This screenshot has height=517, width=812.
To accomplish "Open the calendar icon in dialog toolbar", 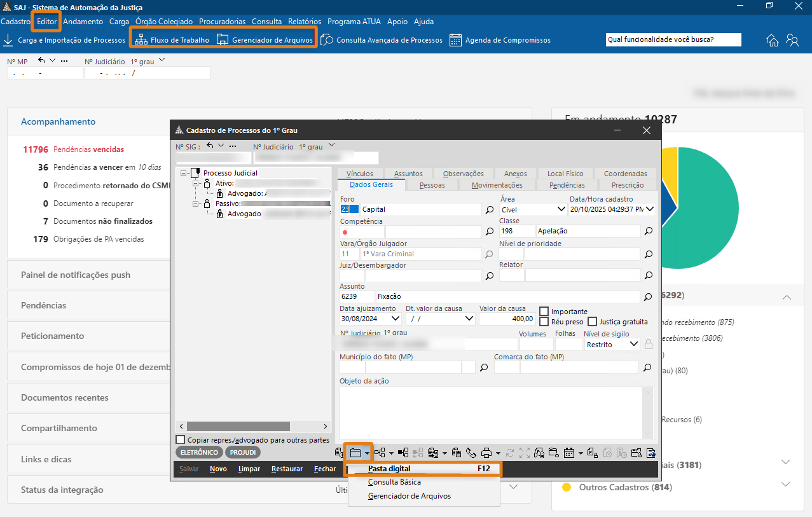I will (x=570, y=453).
